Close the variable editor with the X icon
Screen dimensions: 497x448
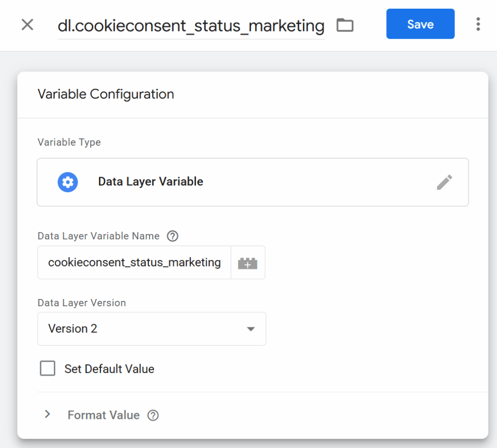pos(28,25)
